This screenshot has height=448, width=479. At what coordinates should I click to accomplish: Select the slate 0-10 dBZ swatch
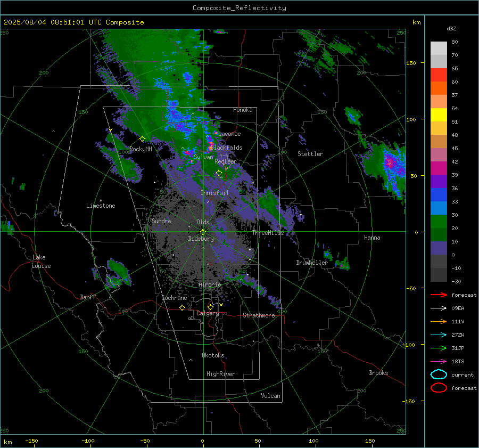pyautogui.click(x=439, y=248)
